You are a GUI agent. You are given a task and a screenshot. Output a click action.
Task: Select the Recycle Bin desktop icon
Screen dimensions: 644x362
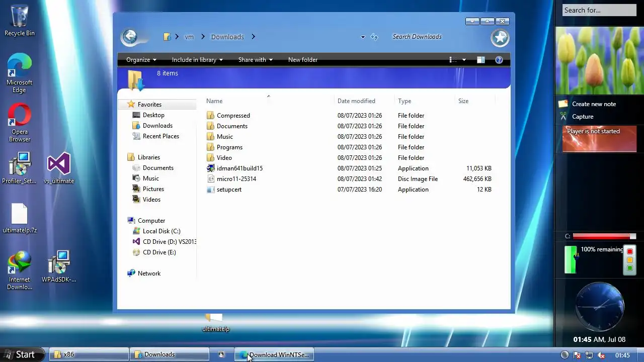click(x=20, y=21)
